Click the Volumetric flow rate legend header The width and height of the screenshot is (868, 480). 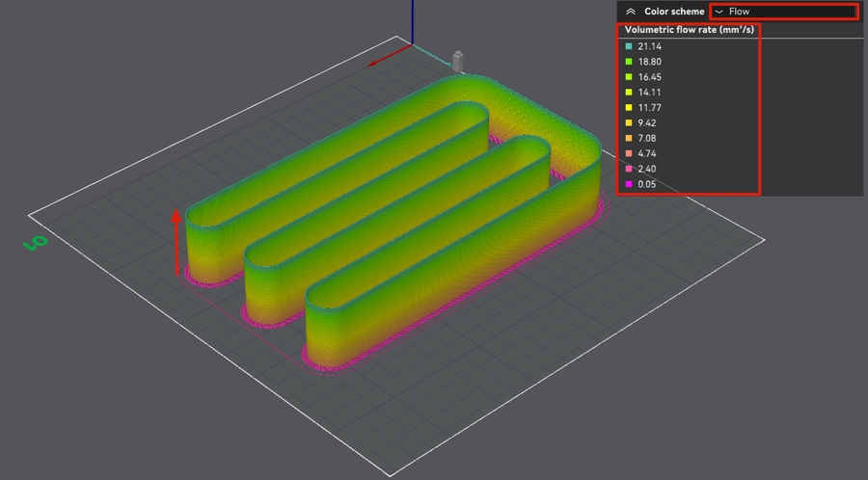[687, 30]
